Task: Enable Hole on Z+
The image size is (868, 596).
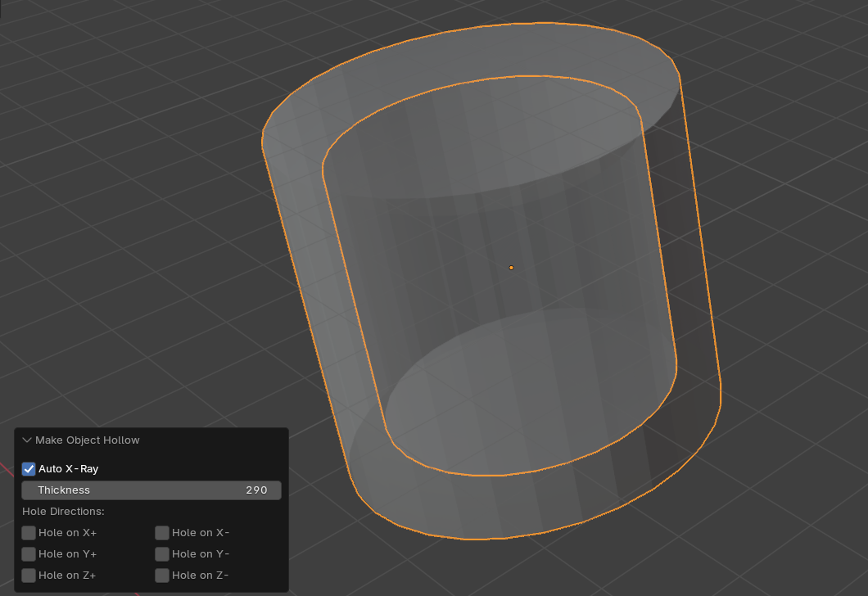Action: point(29,575)
